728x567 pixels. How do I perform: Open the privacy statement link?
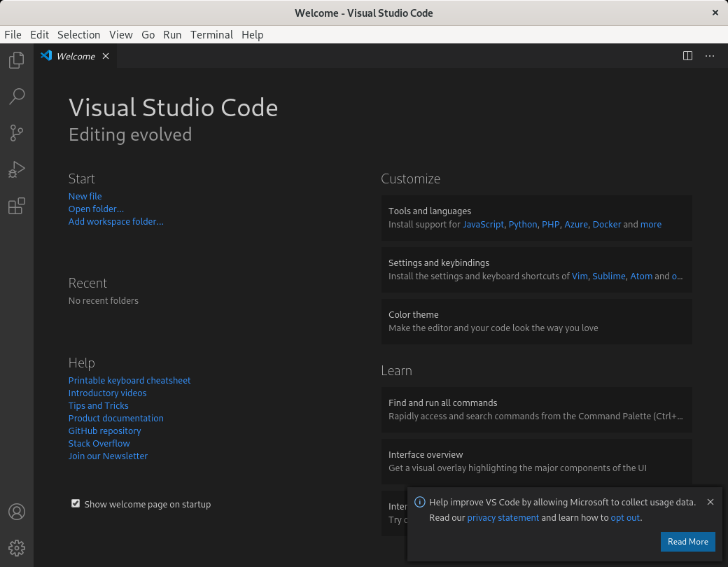pos(503,518)
